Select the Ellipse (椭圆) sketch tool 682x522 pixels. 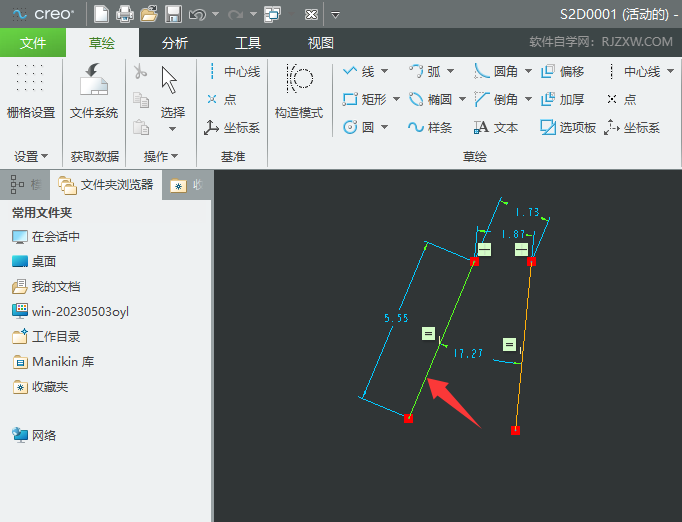click(x=431, y=100)
